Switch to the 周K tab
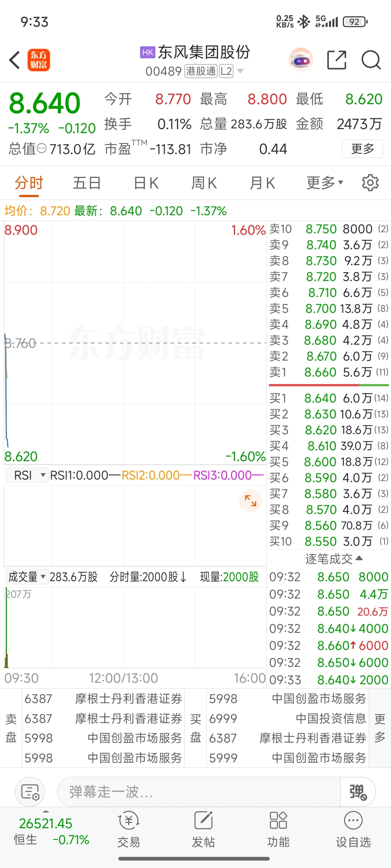The width and height of the screenshot is (391, 868). pos(204,183)
